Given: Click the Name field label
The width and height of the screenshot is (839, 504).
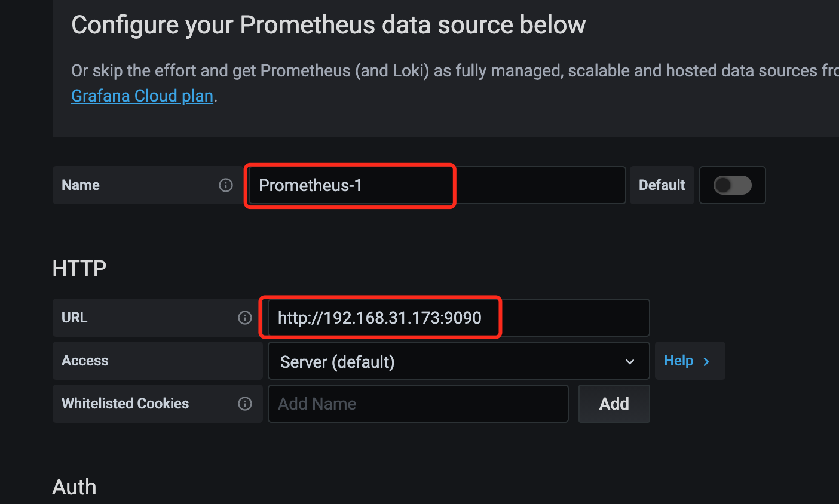Looking at the screenshot, I should coord(81,185).
